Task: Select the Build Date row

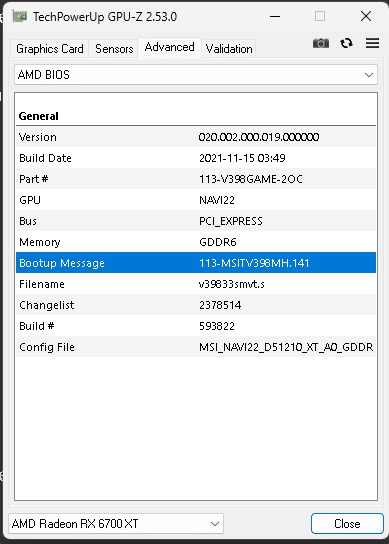Action: (196, 158)
